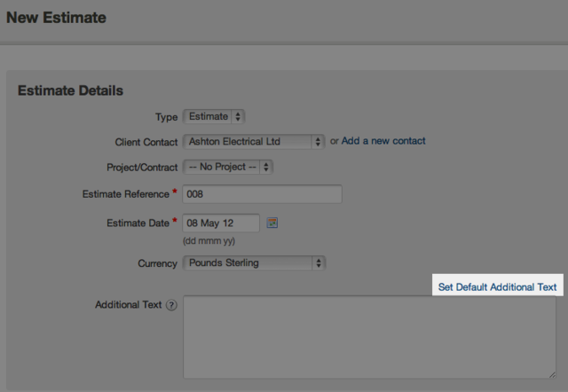
Task: Click the Add a new contact link
Action: (x=383, y=141)
